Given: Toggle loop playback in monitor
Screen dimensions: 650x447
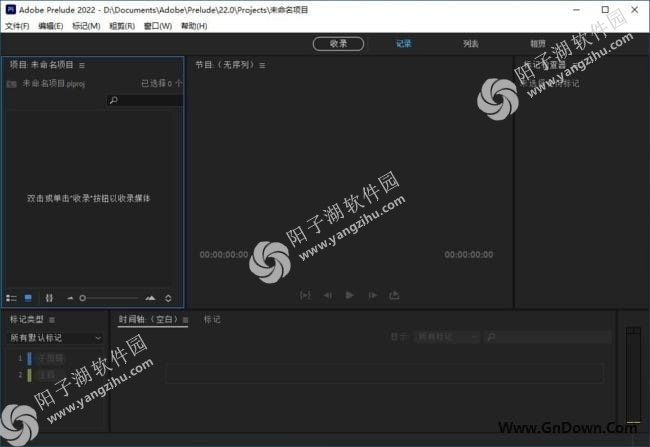Looking at the screenshot, I should [394, 295].
